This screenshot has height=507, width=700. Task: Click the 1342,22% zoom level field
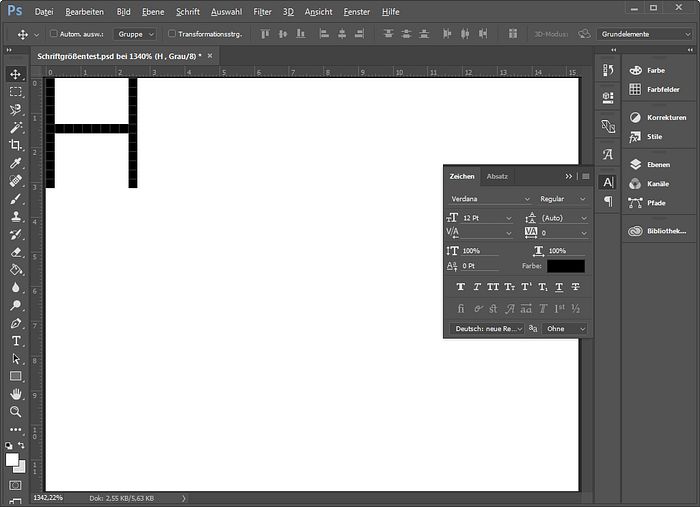[x=48, y=498]
